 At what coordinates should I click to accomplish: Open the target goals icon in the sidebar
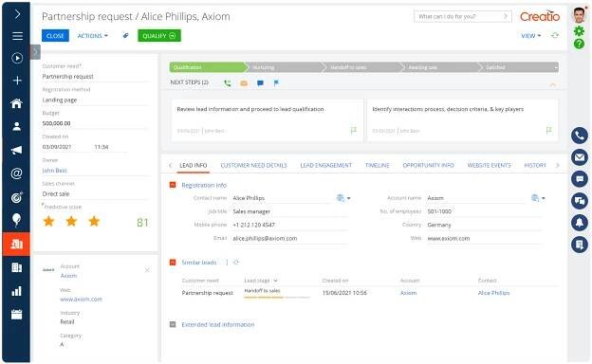[x=17, y=197]
